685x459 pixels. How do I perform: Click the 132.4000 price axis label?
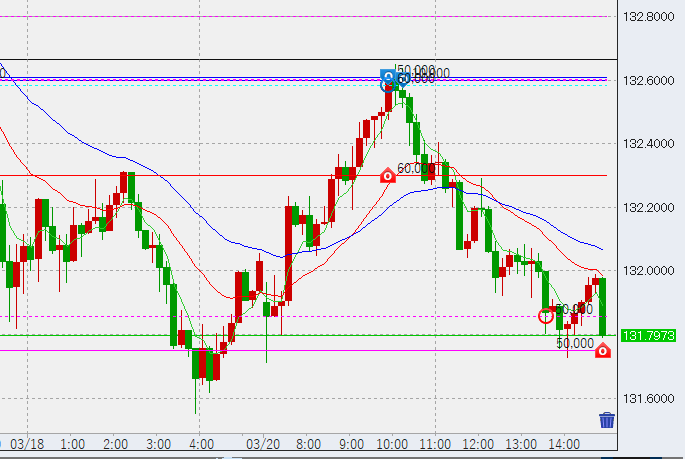coord(649,144)
